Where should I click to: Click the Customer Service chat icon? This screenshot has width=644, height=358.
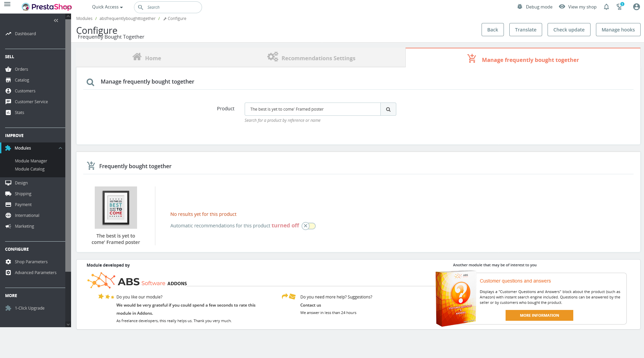pyautogui.click(x=8, y=102)
